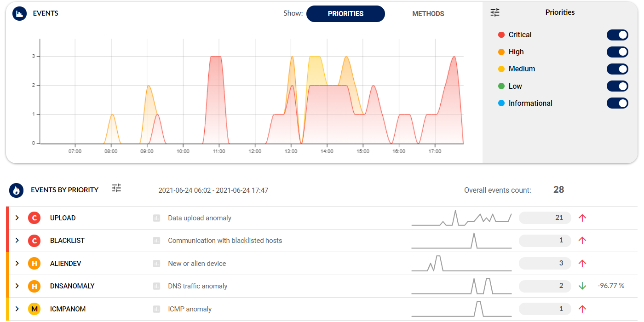Viewport: 644px width, 322px height.
Task: Click the chart icon beside Data upload anomaly
Action: (x=156, y=218)
